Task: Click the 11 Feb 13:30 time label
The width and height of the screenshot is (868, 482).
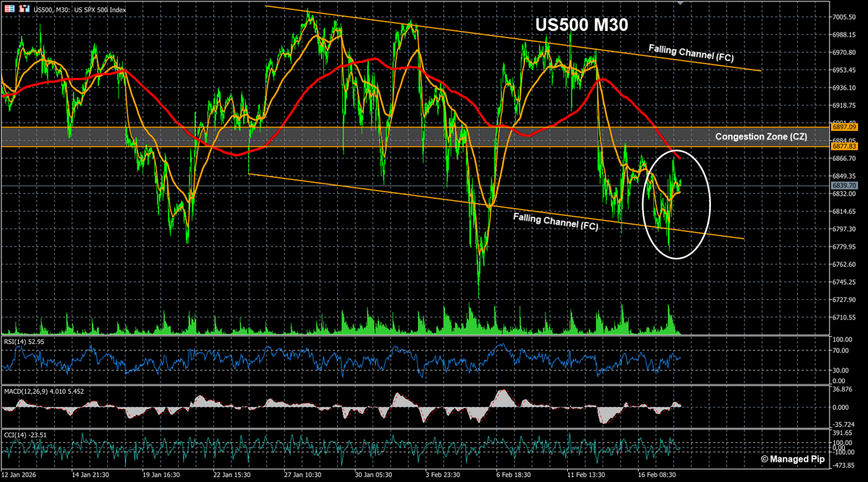Action: point(587,475)
